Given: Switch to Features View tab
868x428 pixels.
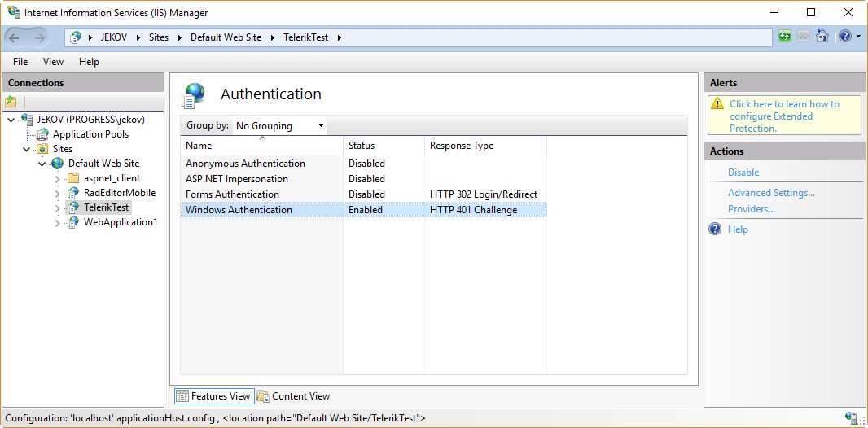Looking at the screenshot, I should click(x=214, y=396).
